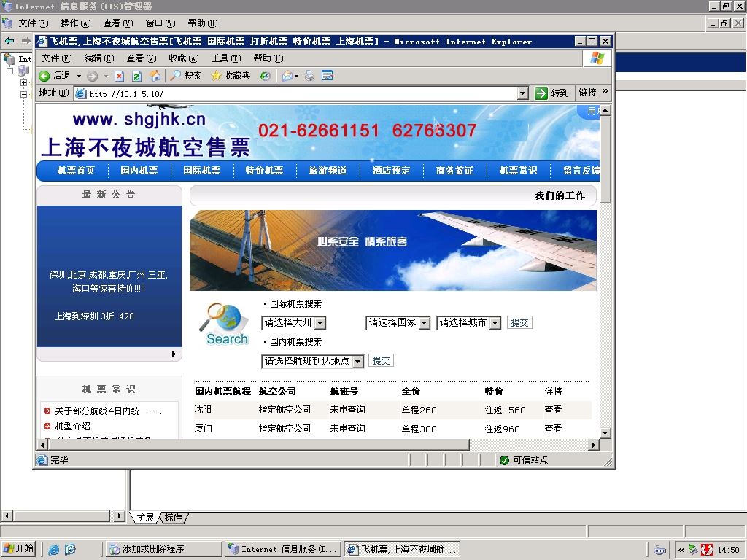This screenshot has height=560, width=747.
Task: Open the IE 编辑(E) menu
Action: coord(99,58)
